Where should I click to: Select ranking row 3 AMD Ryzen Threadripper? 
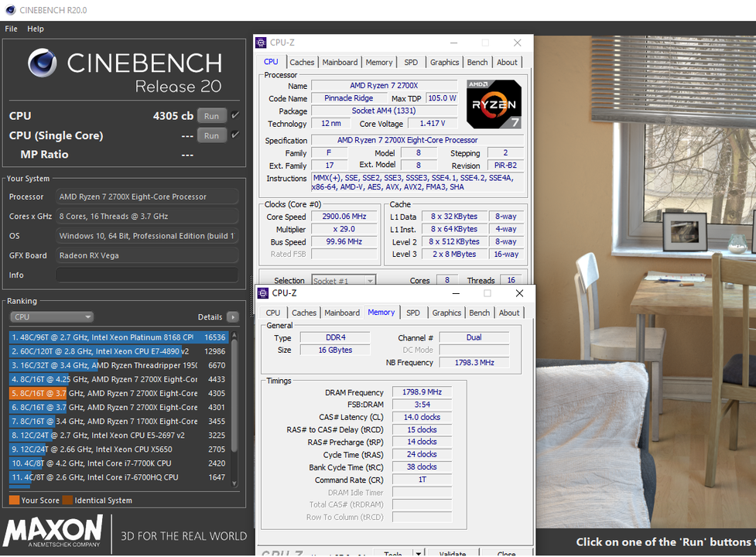[x=118, y=365]
